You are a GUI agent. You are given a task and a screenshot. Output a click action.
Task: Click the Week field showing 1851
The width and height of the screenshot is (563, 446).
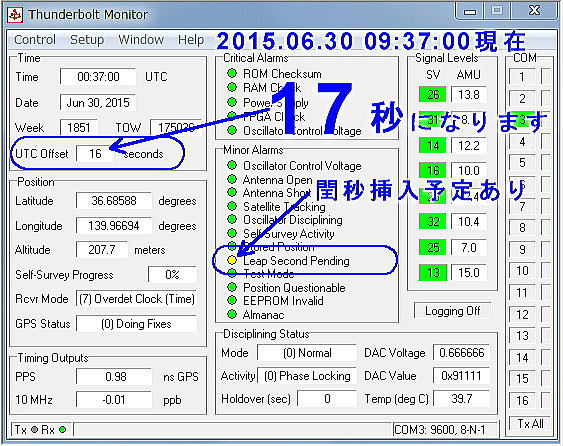click(x=79, y=127)
